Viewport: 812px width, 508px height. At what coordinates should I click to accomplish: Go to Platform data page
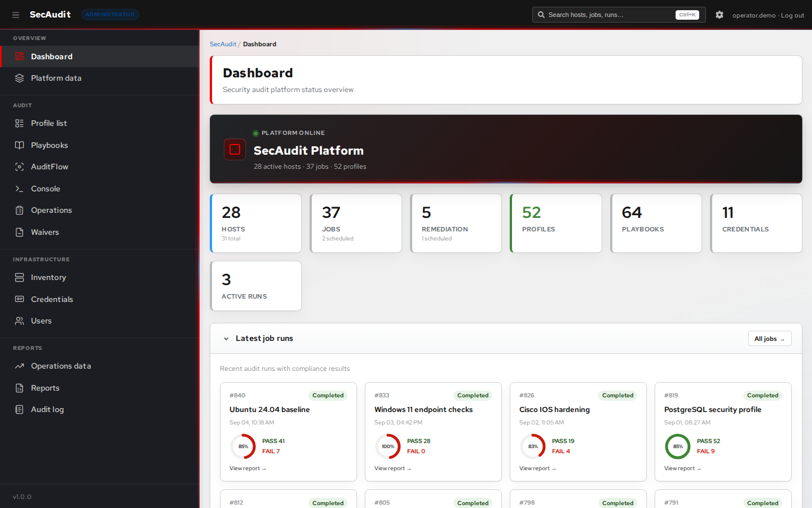pyautogui.click(x=99, y=78)
